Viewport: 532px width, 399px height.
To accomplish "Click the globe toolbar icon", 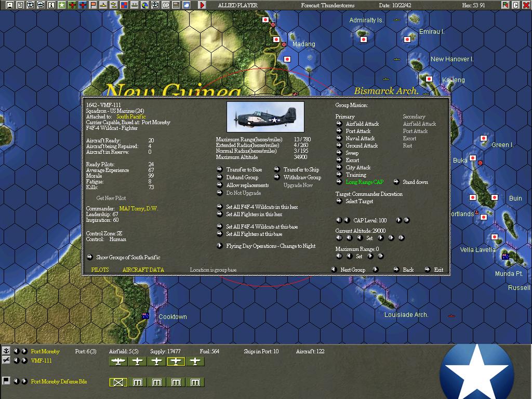I will [x=145, y=5].
